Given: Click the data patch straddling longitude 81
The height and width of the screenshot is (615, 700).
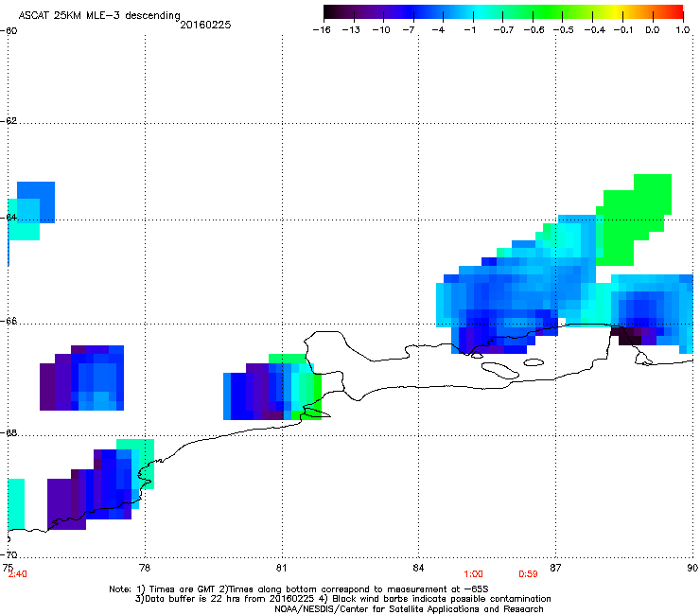Looking at the screenshot, I should tap(272, 387).
